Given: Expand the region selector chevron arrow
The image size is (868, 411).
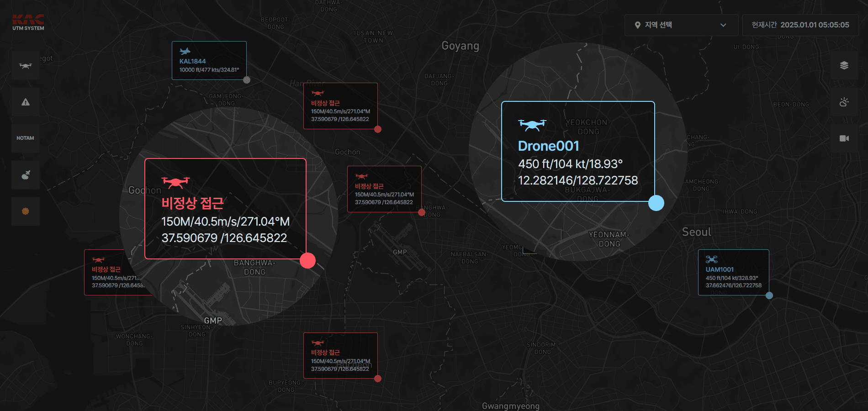Looking at the screenshot, I should pos(723,25).
